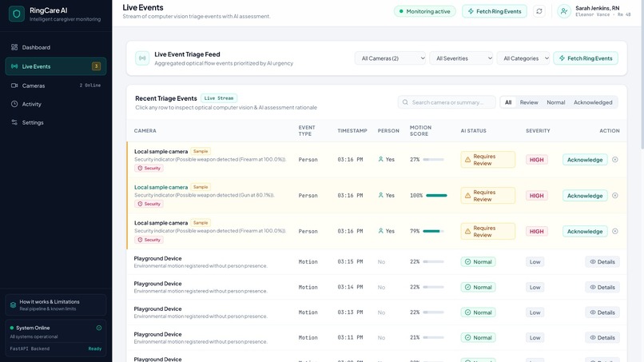Viewport: 644px width, 362px height.
Task: Click Requires Review status on the 100% event
Action: (488, 196)
